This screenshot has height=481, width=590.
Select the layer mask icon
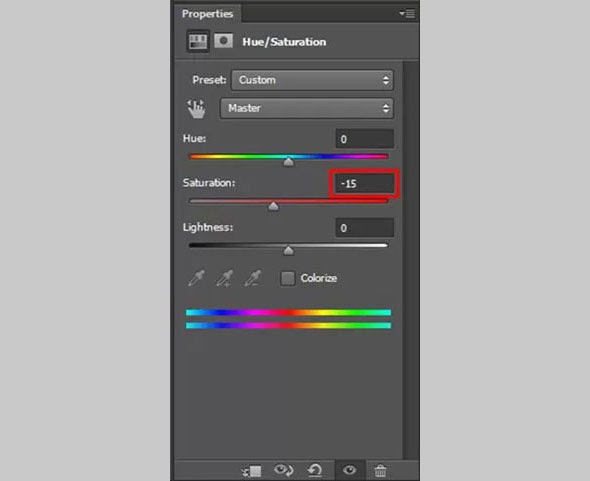coord(223,41)
